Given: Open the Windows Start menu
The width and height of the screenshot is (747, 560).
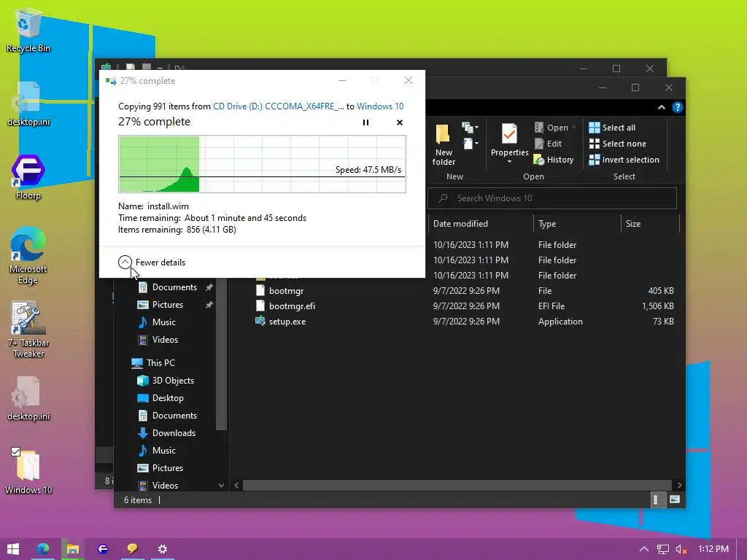Looking at the screenshot, I should [x=13, y=549].
